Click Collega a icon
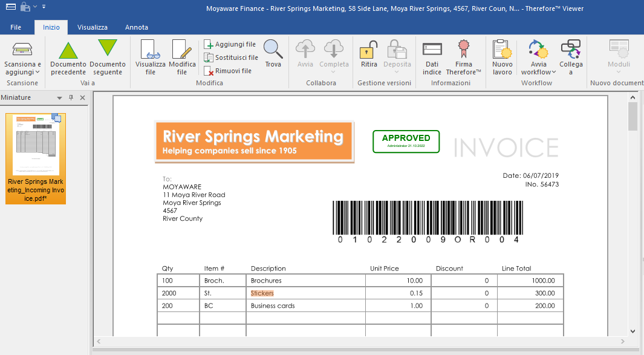This screenshot has height=355, width=644. coord(571,49)
